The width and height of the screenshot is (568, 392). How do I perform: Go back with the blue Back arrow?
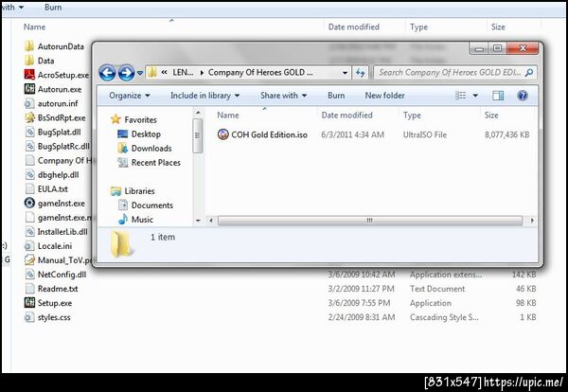tap(107, 73)
